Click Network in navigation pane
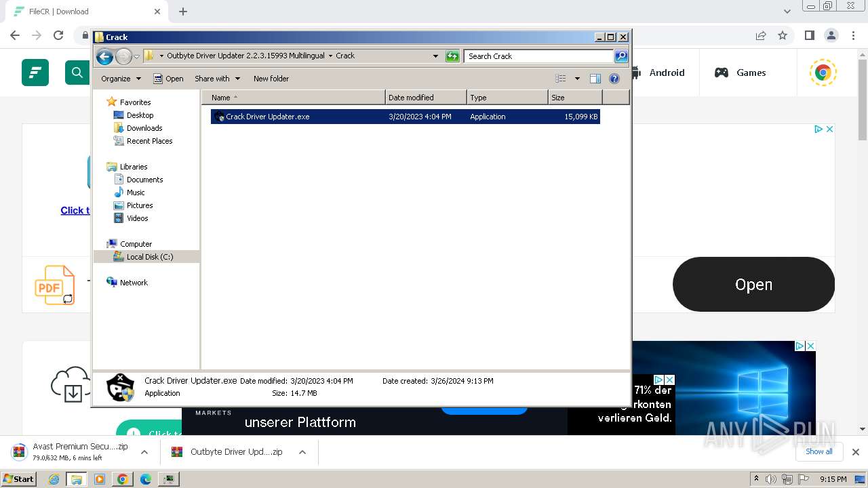 (134, 283)
